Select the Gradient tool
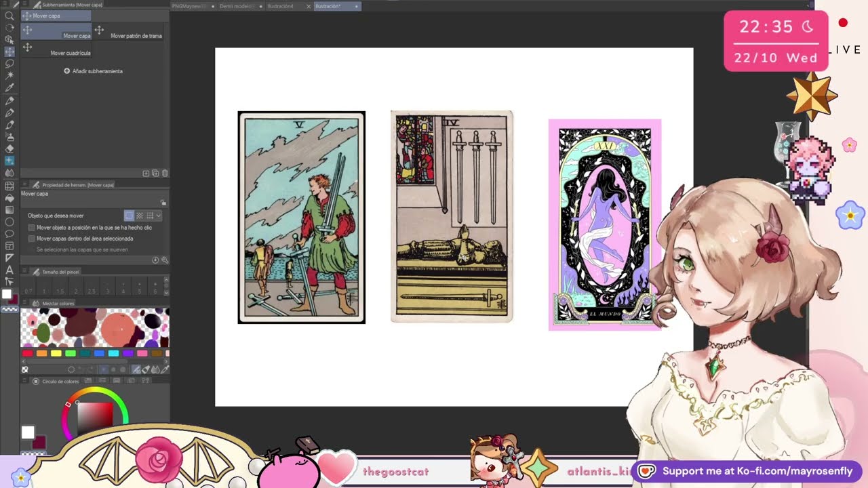Viewport: 868px width, 488px height. coord(9,209)
